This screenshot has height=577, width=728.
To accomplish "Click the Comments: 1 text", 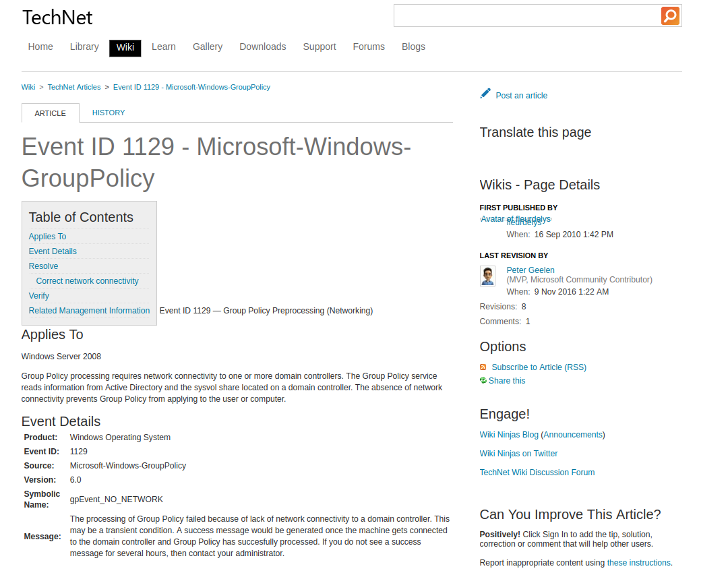I will pos(505,322).
